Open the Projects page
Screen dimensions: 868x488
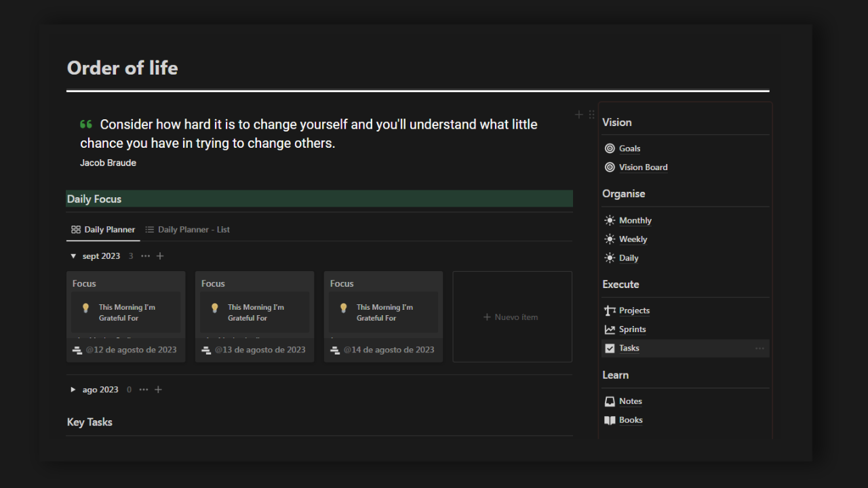(634, 310)
